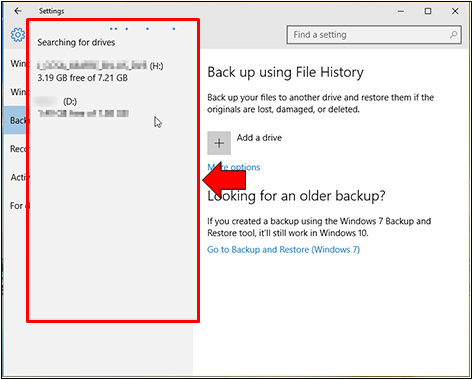Click the Add a drive label
The image size is (473, 380).
pos(259,138)
